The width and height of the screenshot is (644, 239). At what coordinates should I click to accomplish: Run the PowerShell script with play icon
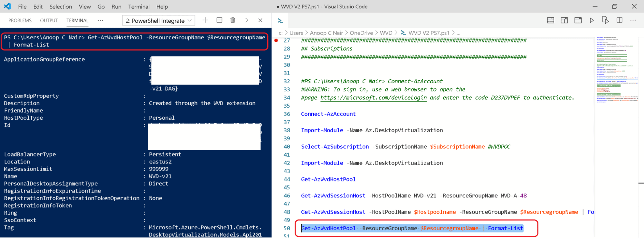(592, 20)
